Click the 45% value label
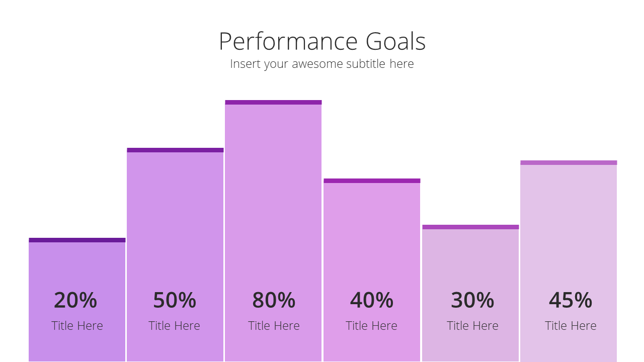Screen dimensions: 644x362 [x=571, y=300]
